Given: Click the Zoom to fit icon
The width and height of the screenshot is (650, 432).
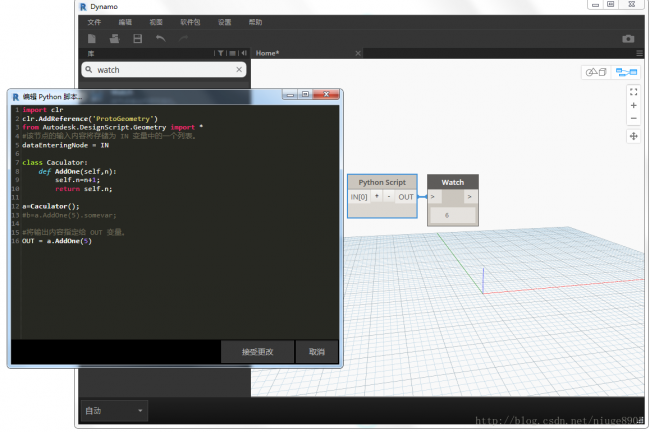Looking at the screenshot, I should pyautogui.click(x=633, y=91).
